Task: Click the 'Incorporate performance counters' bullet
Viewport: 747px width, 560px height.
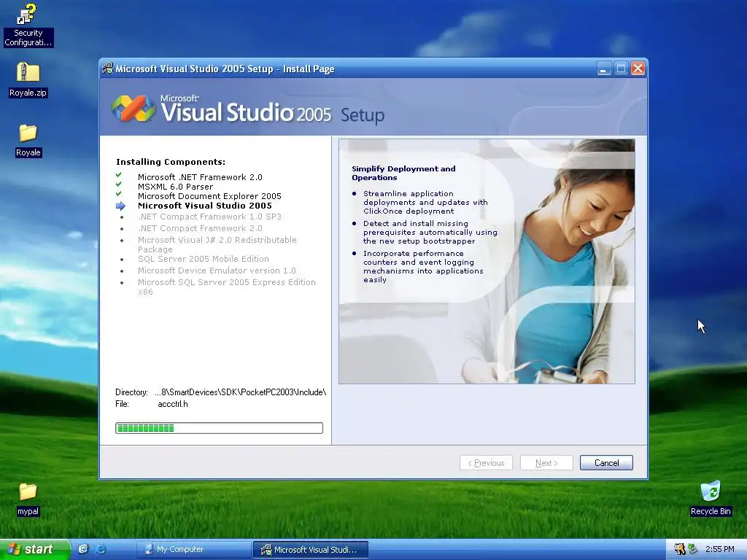Action: [x=423, y=267]
